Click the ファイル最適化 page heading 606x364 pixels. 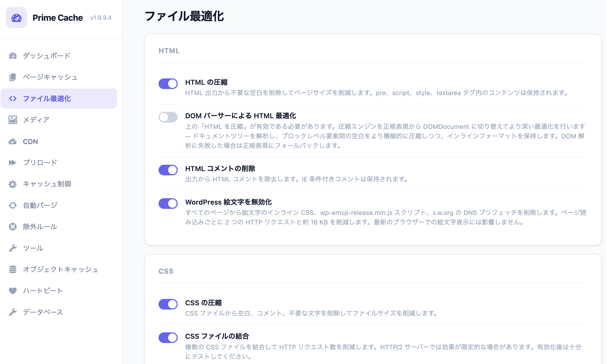[184, 16]
